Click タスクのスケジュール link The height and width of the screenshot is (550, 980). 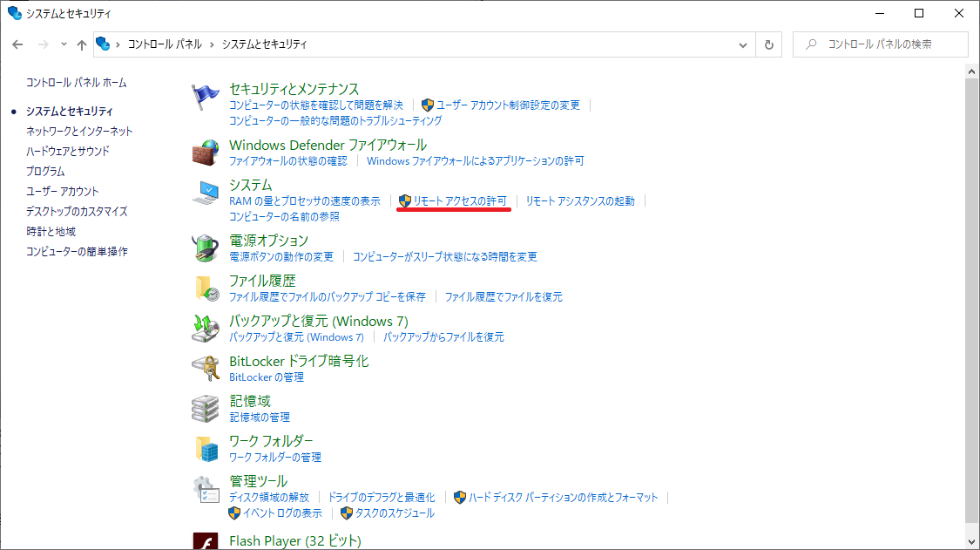[x=395, y=513]
